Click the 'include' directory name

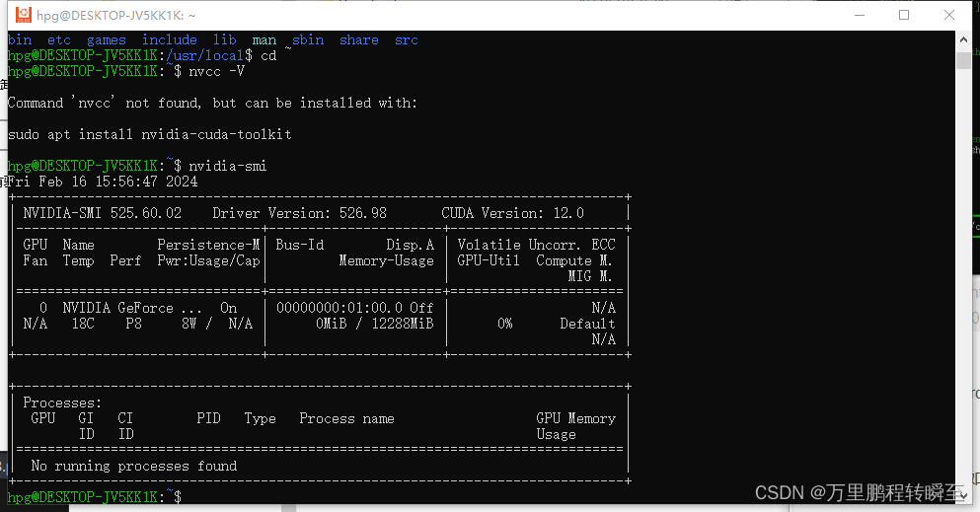(170, 40)
